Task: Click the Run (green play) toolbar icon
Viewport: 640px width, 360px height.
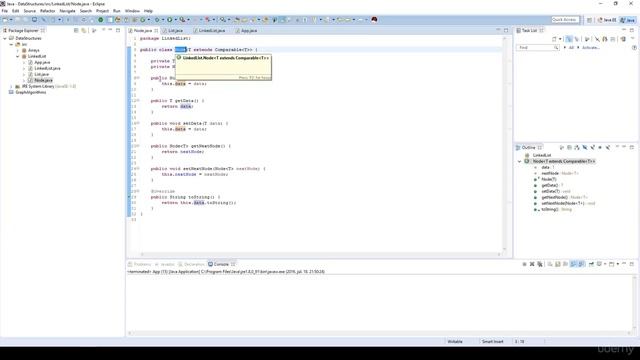Action: 169,20
